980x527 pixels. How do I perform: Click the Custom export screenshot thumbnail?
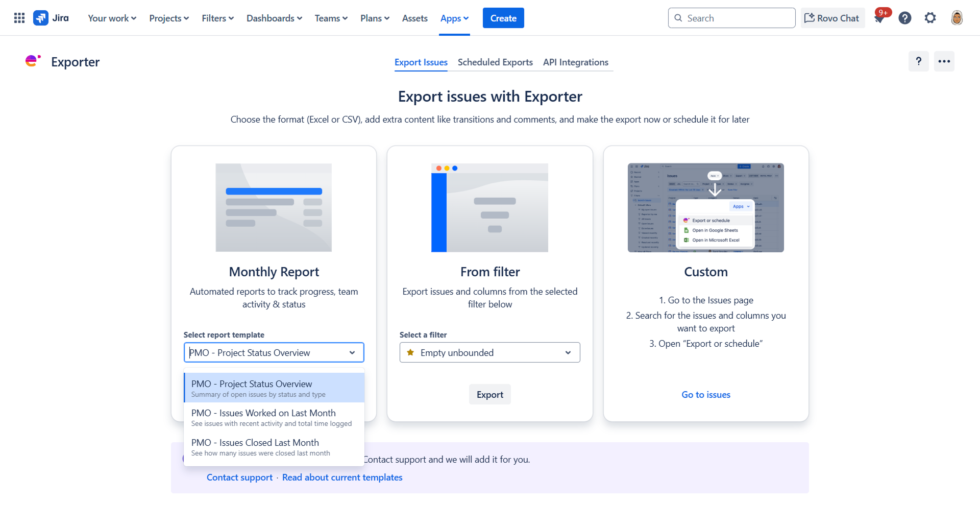coord(706,207)
